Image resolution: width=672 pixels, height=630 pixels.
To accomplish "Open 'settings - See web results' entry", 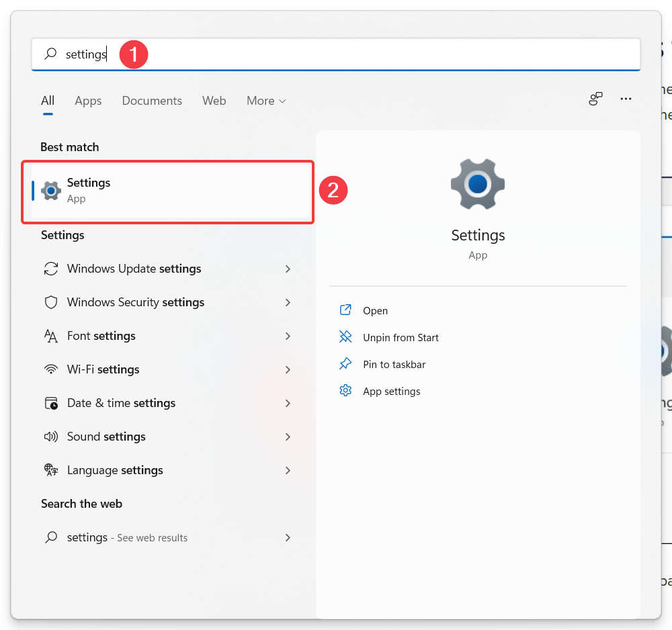I will click(168, 537).
